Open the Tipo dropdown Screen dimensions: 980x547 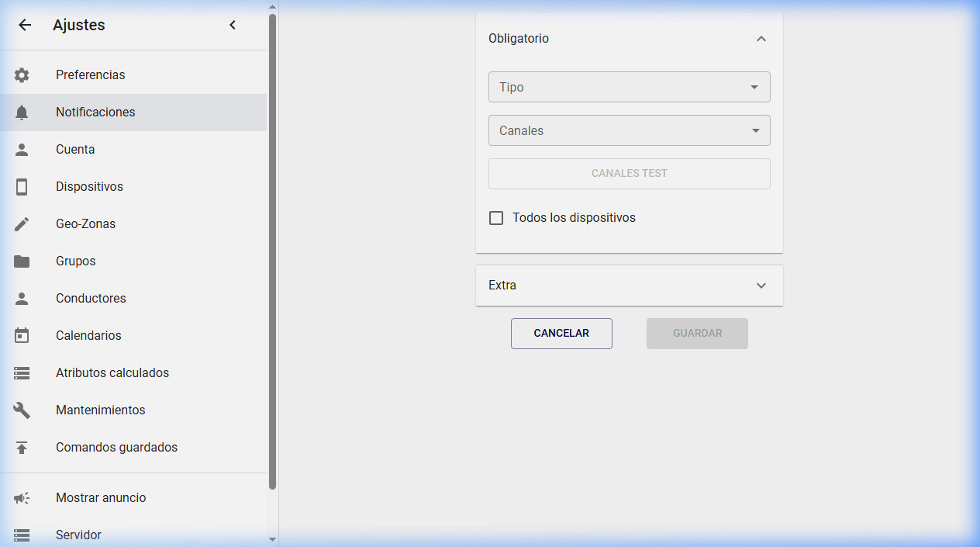pyautogui.click(x=630, y=87)
